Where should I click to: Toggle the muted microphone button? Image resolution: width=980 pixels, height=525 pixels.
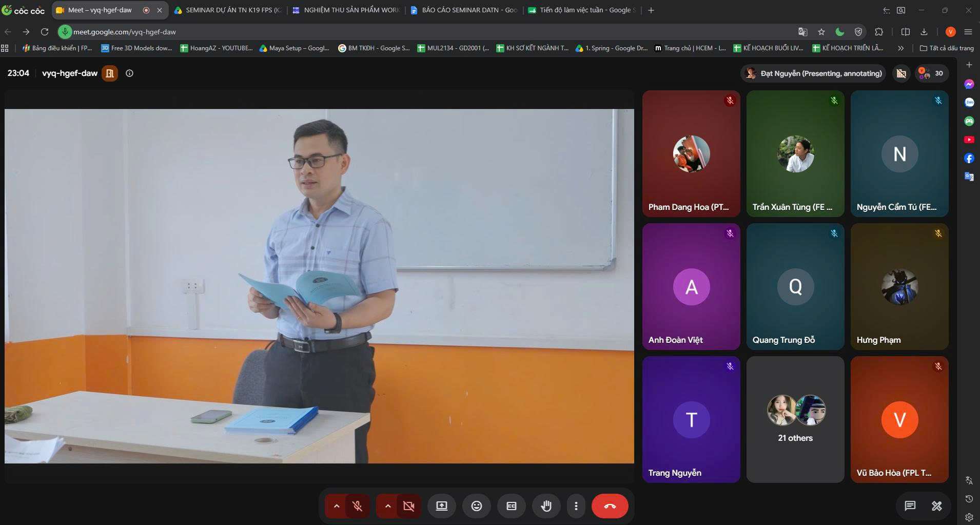pos(358,506)
